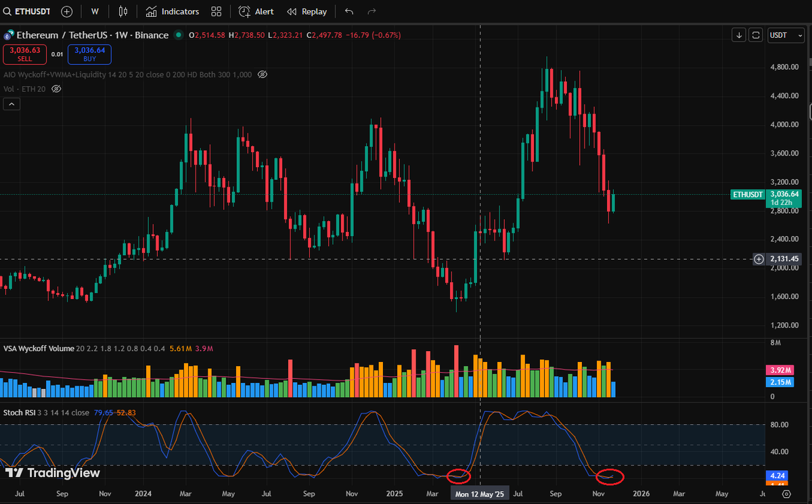
Task: Collapse the indicator legend chevron
Action: tap(12, 104)
